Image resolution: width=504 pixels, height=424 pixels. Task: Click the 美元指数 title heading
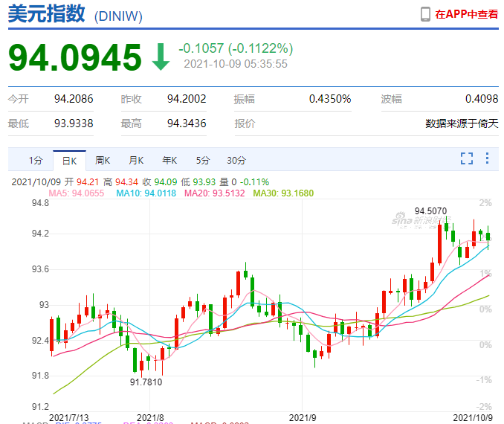pyautogui.click(x=41, y=14)
